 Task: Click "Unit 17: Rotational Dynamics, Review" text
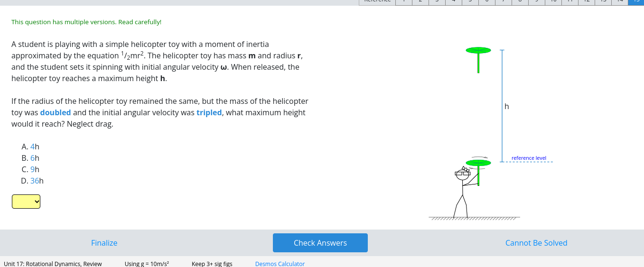[53, 264]
